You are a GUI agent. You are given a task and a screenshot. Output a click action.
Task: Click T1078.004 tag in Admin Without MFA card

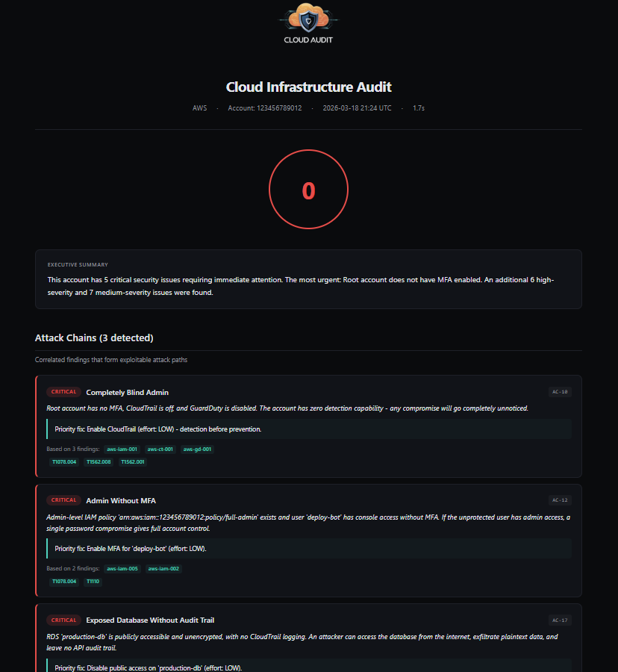tap(63, 582)
